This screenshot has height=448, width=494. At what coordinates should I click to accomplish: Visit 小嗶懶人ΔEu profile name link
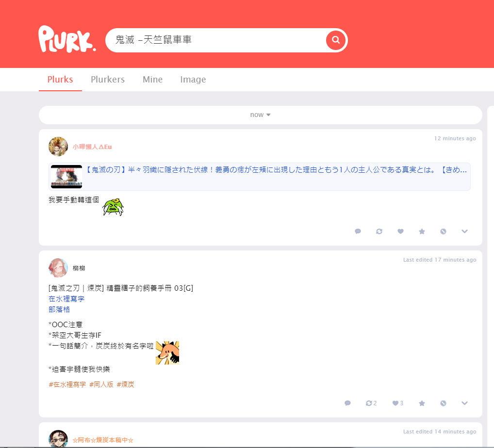pos(92,147)
